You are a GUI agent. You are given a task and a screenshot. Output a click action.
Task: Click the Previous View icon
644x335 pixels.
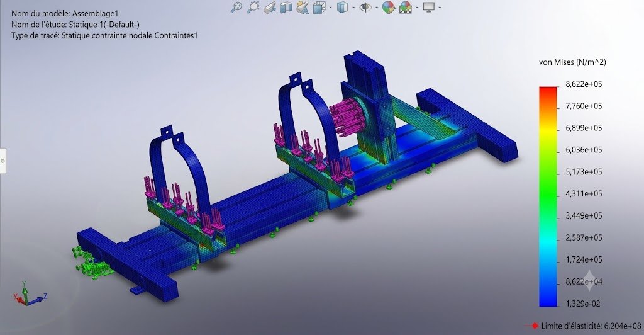(x=269, y=8)
